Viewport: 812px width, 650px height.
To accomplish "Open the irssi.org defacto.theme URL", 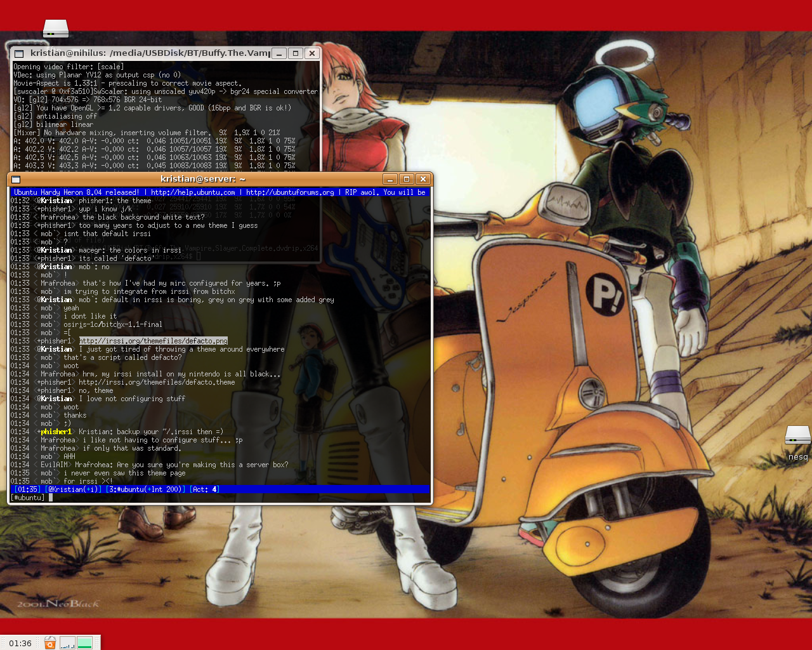I will pyautogui.click(x=157, y=382).
